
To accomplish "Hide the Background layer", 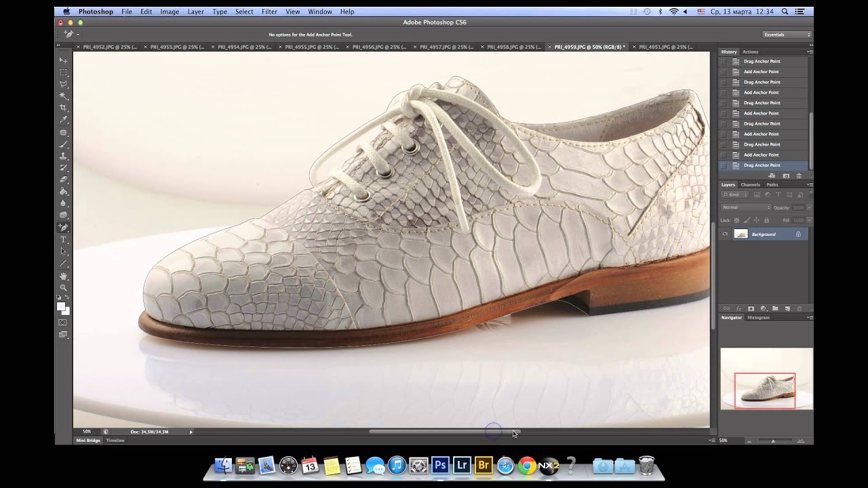I will pyautogui.click(x=725, y=234).
